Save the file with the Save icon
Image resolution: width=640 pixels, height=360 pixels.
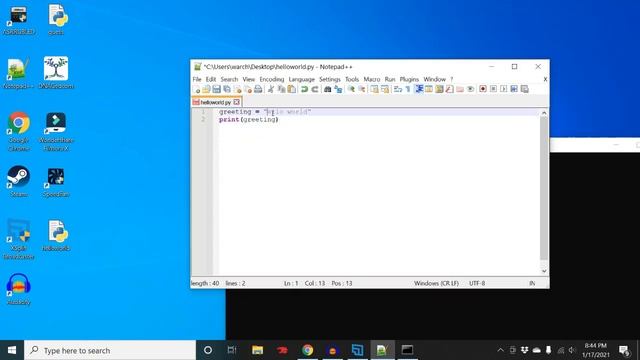pyautogui.click(x=216, y=89)
